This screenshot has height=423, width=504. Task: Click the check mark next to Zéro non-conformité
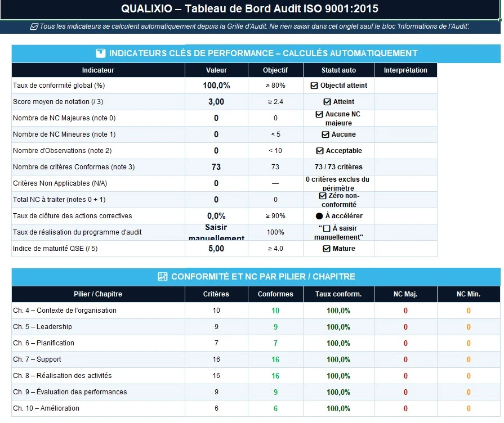coord(323,196)
